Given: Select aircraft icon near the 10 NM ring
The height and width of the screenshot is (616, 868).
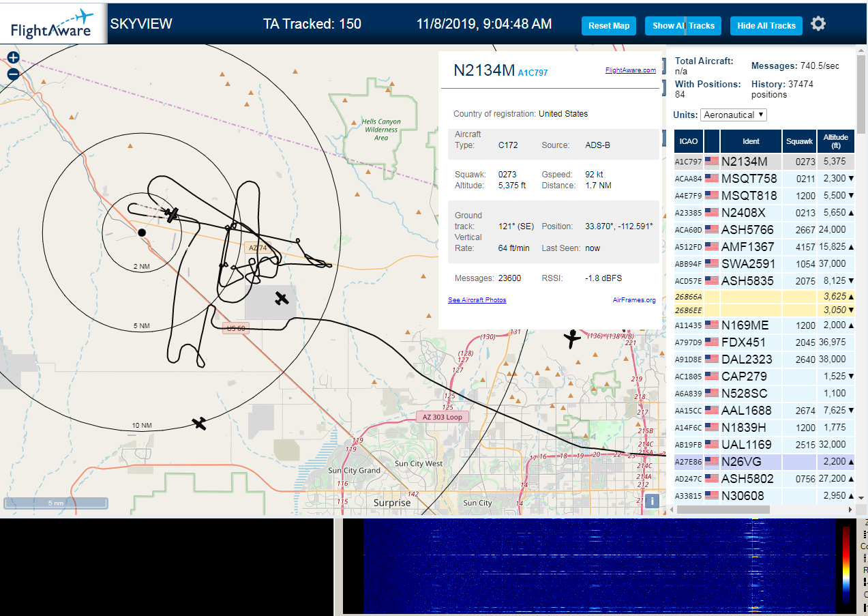Looking at the screenshot, I should (199, 424).
